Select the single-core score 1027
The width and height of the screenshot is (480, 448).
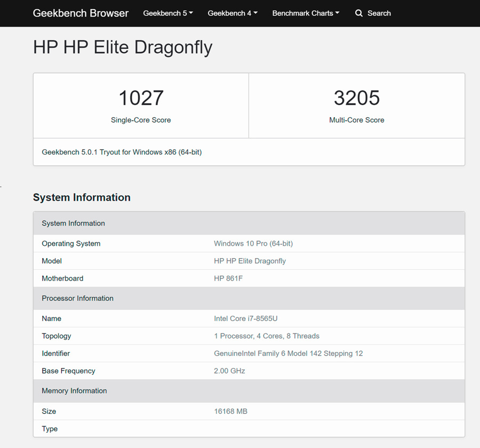141,98
